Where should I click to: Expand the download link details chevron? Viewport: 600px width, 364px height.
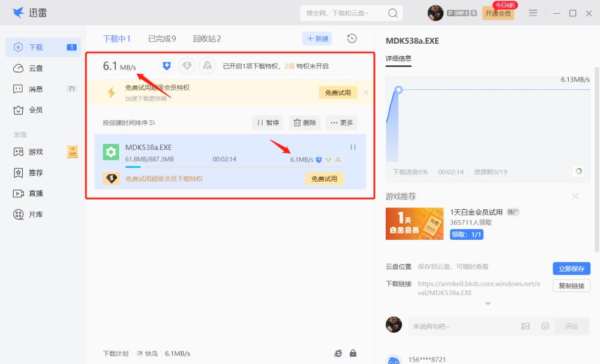tap(488, 303)
